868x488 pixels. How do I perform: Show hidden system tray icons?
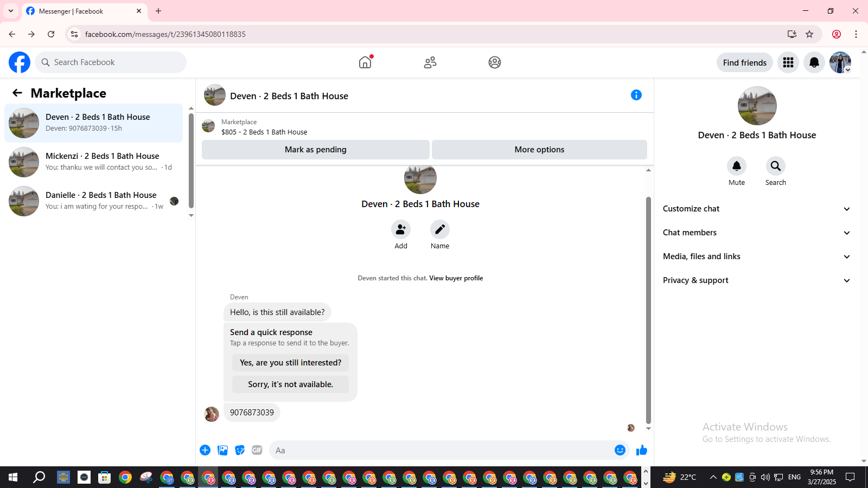[x=713, y=477]
